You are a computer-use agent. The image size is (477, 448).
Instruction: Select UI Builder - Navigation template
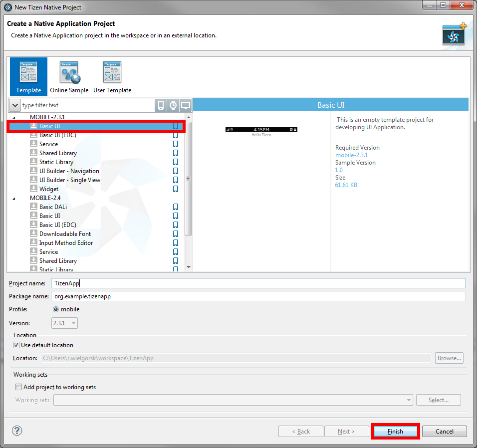[69, 171]
